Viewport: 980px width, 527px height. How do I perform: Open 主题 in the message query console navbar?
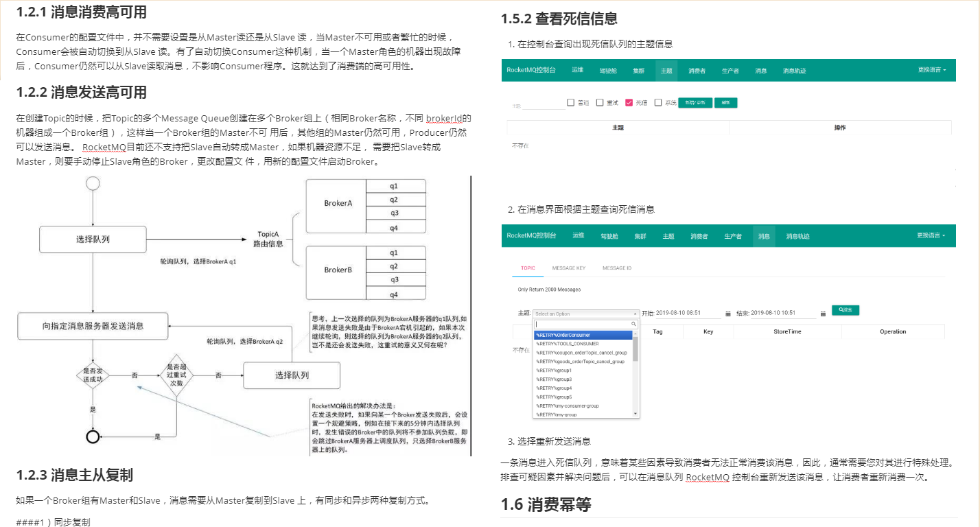668,236
